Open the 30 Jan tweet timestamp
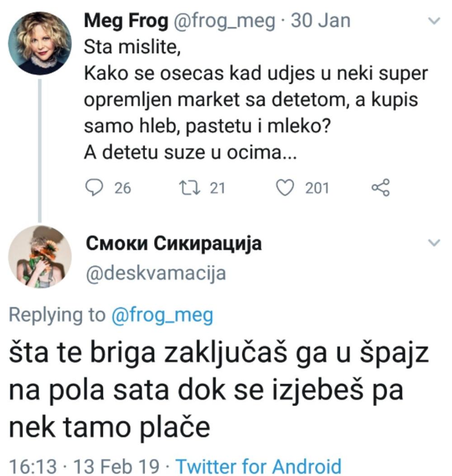The width and height of the screenshot is (452, 476). click(320, 21)
